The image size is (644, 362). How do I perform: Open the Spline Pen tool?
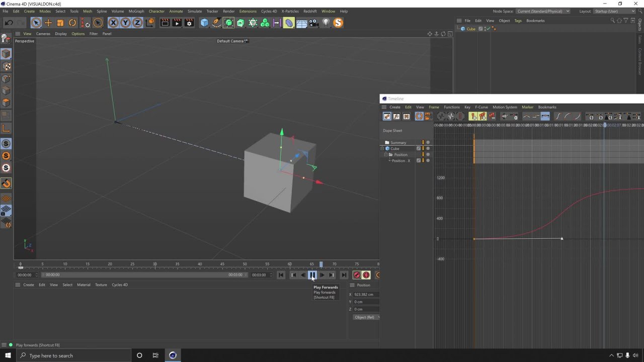(x=216, y=23)
